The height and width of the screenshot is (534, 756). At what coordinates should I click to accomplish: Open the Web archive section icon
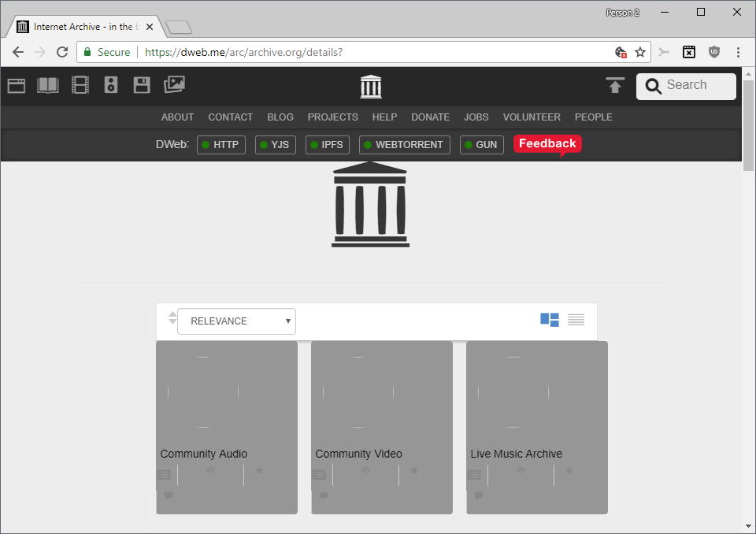pos(16,84)
